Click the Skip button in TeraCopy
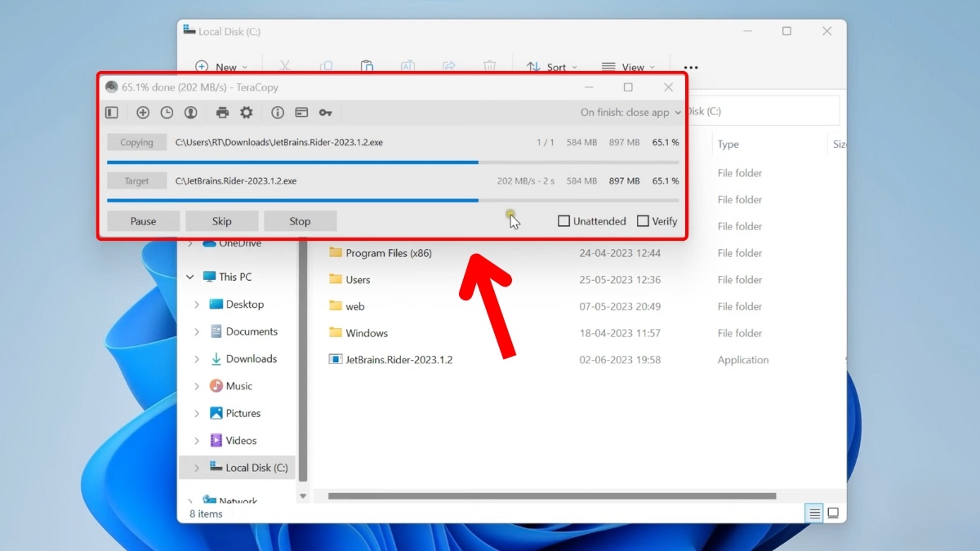Viewport: 980px width, 551px height. (222, 221)
